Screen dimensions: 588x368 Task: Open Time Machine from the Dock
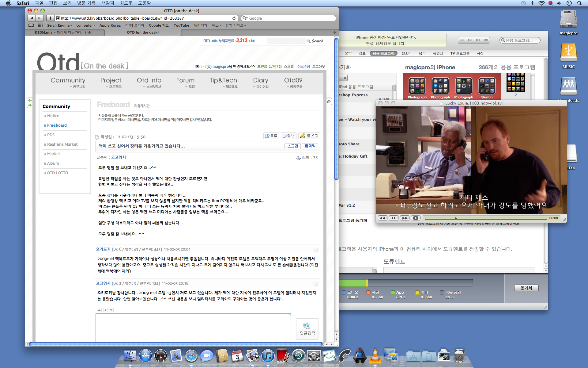coord(299,356)
